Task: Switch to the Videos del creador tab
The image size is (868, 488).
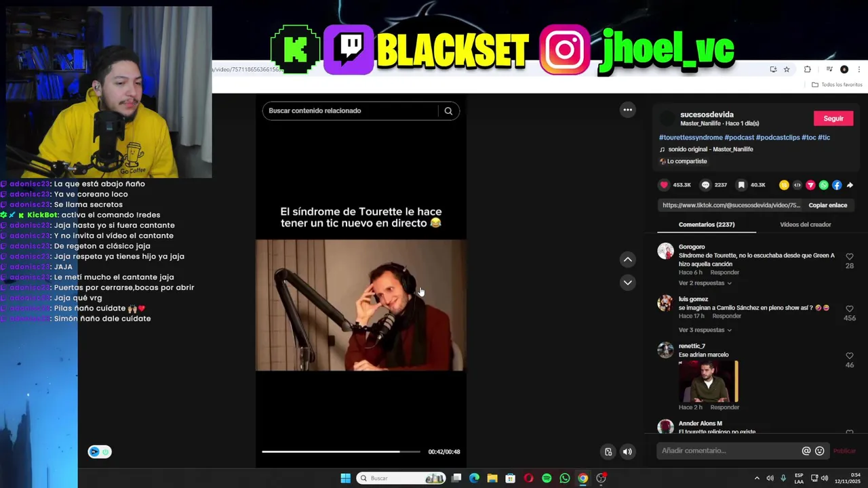Action: tap(806, 224)
